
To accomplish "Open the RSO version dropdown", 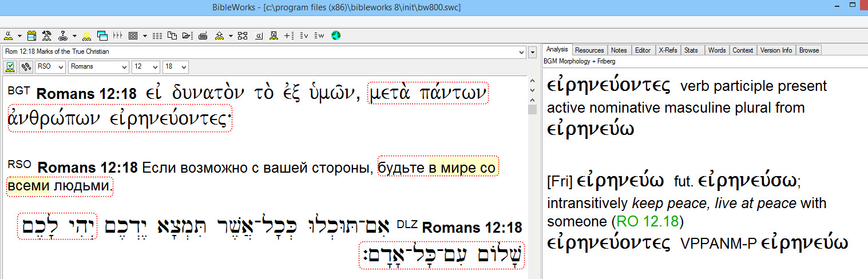I will tap(50, 67).
